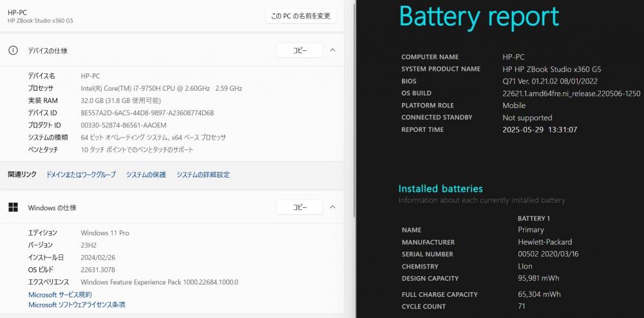Copy device specifications with コピー button
The image size is (644, 318).
coord(300,50)
